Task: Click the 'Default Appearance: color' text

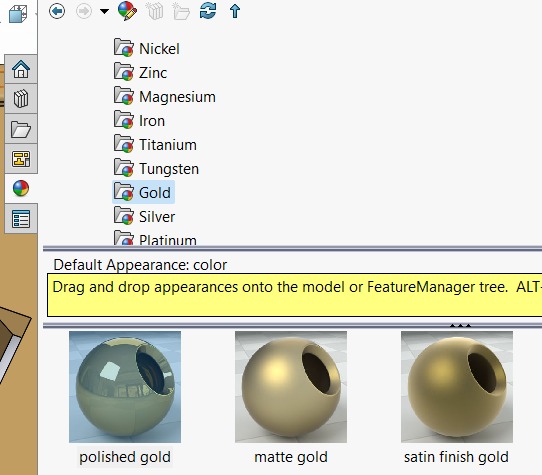Action: (140, 265)
